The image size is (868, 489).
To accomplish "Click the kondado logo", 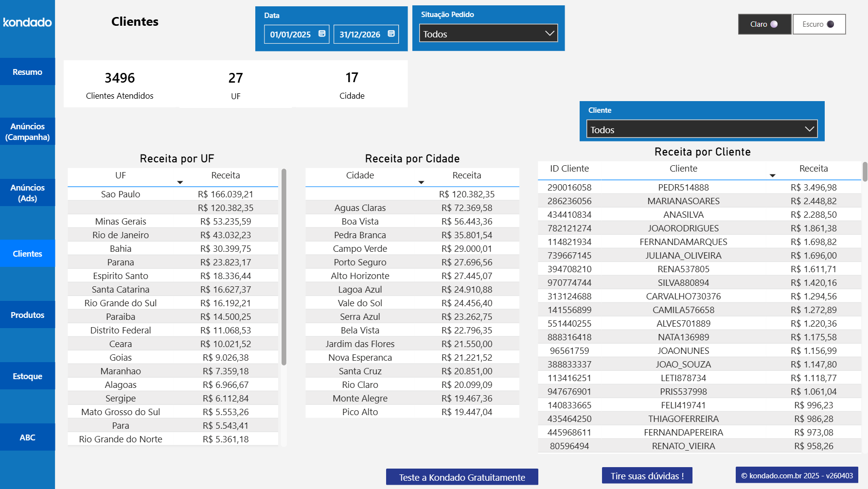I will tap(27, 22).
